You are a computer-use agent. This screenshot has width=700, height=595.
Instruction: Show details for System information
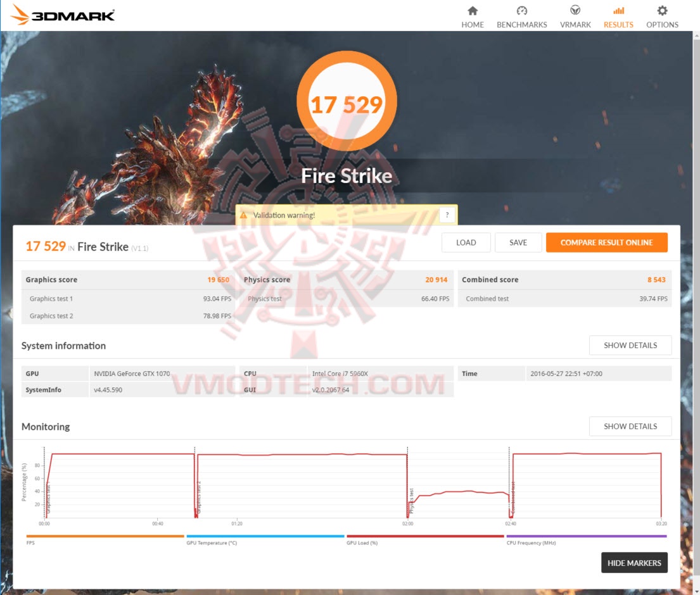coord(630,345)
